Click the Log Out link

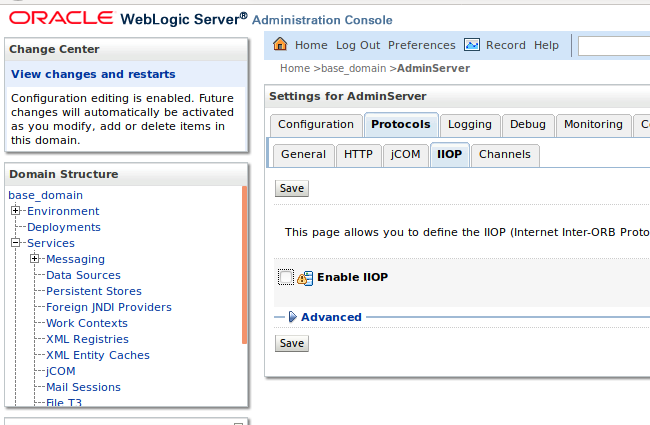[x=358, y=45]
